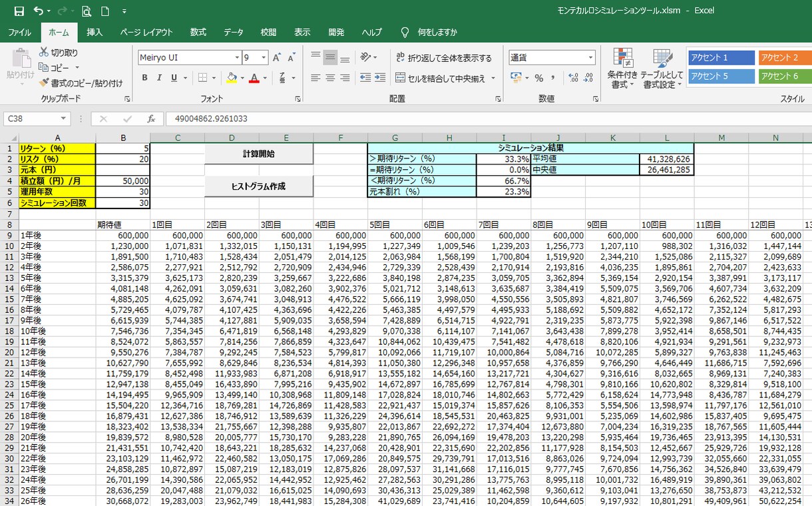
Task: Apply the orange アクセント 2 cell style
Action: pos(785,58)
